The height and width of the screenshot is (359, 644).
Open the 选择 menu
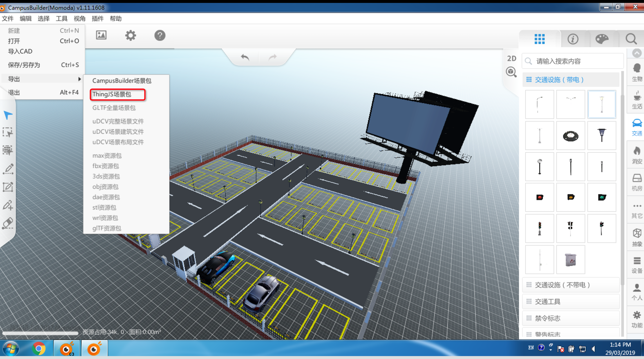pos(44,19)
